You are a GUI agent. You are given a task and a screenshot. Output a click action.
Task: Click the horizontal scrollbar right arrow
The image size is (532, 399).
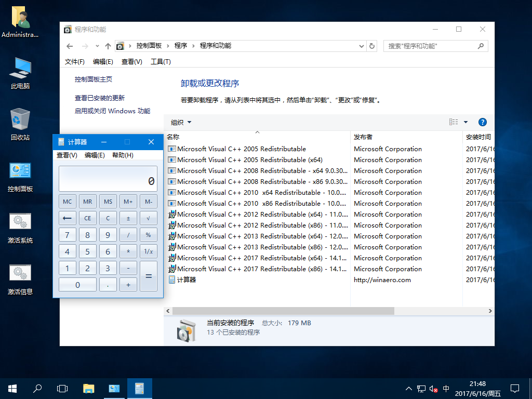(490, 311)
